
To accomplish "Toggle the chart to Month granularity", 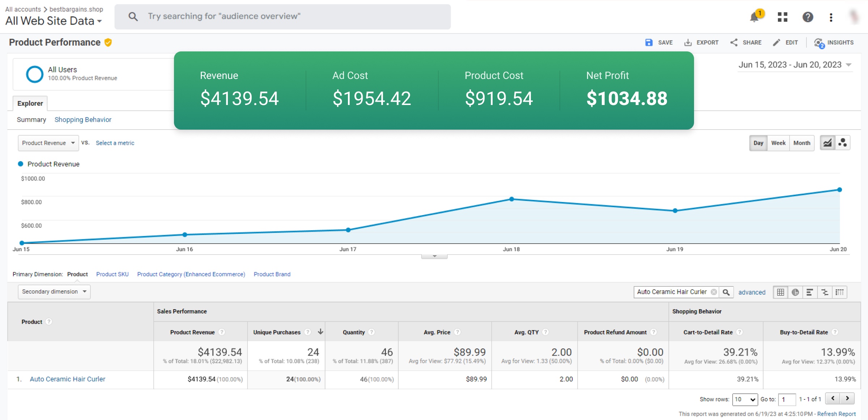I will [801, 143].
